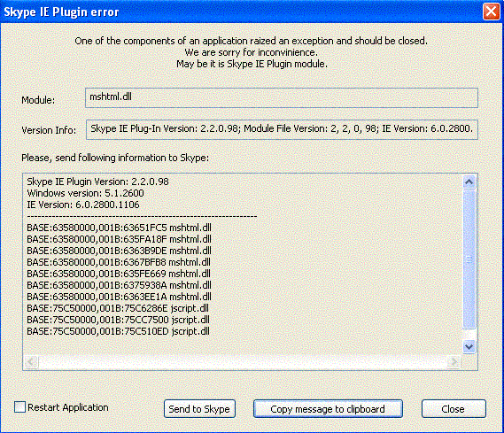
Task: Click the Close button at bottom
Action: click(x=454, y=408)
